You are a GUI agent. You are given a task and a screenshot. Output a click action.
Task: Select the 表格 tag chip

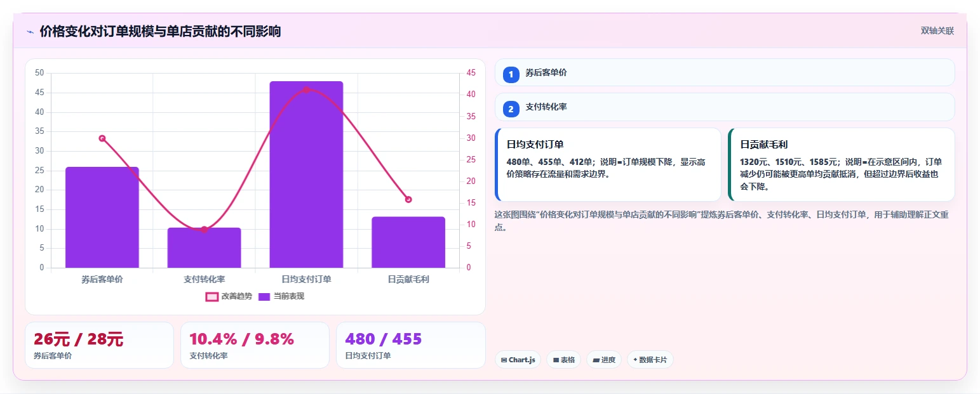tap(563, 360)
